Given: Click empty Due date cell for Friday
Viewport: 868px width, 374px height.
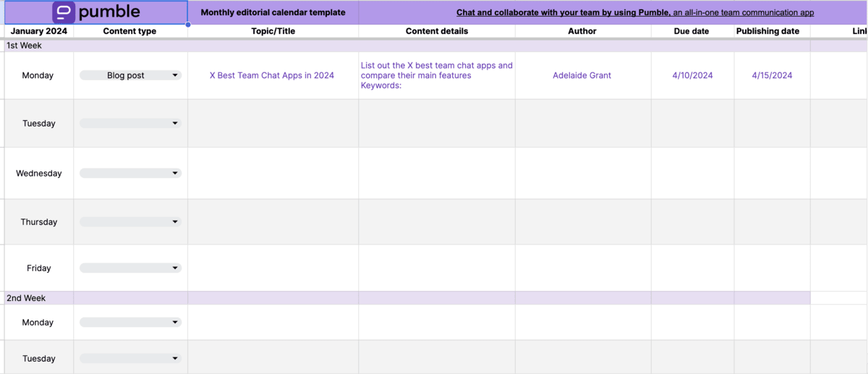Looking at the screenshot, I should [x=692, y=268].
